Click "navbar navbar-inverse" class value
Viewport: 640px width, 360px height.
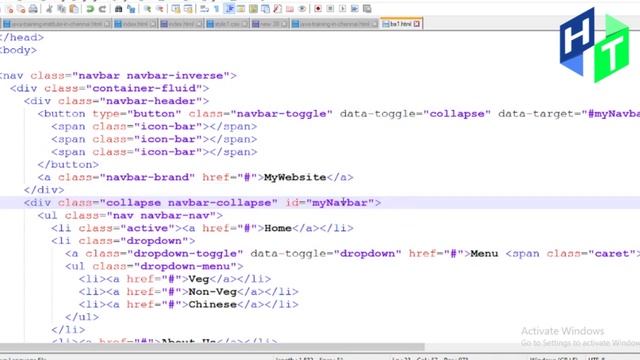click(x=151, y=76)
